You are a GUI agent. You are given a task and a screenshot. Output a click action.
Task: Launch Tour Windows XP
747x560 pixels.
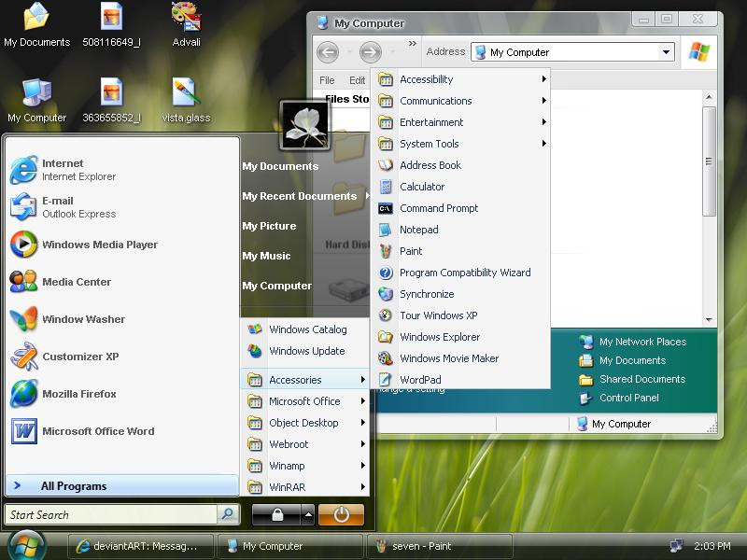(460, 315)
